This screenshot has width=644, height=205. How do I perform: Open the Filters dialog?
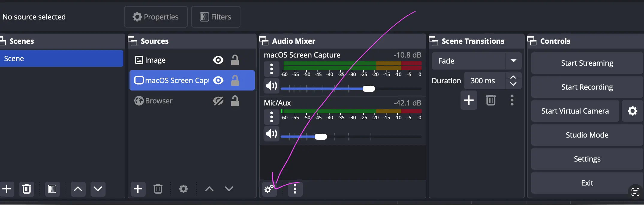coord(216,17)
